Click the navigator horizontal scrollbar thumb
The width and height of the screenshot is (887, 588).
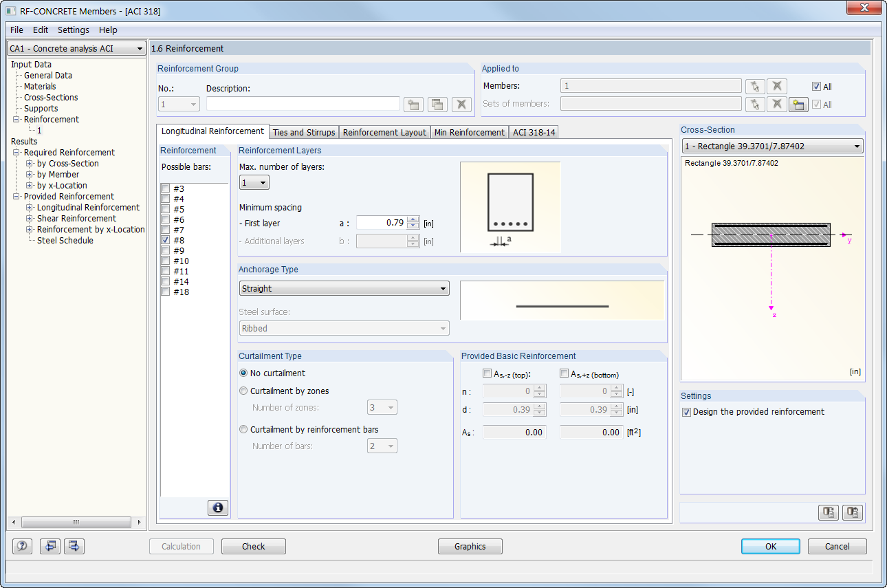[x=76, y=522]
